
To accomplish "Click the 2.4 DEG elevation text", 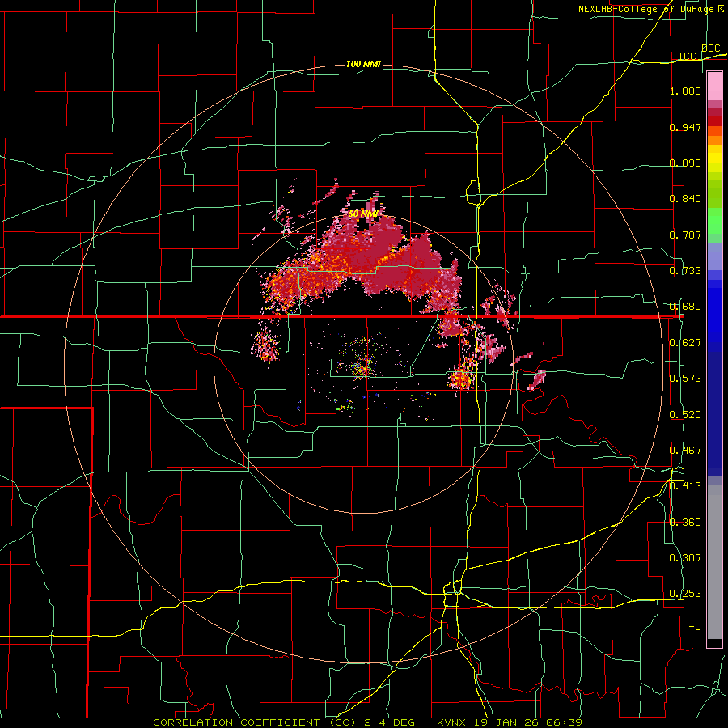I will [x=389, y=722].
